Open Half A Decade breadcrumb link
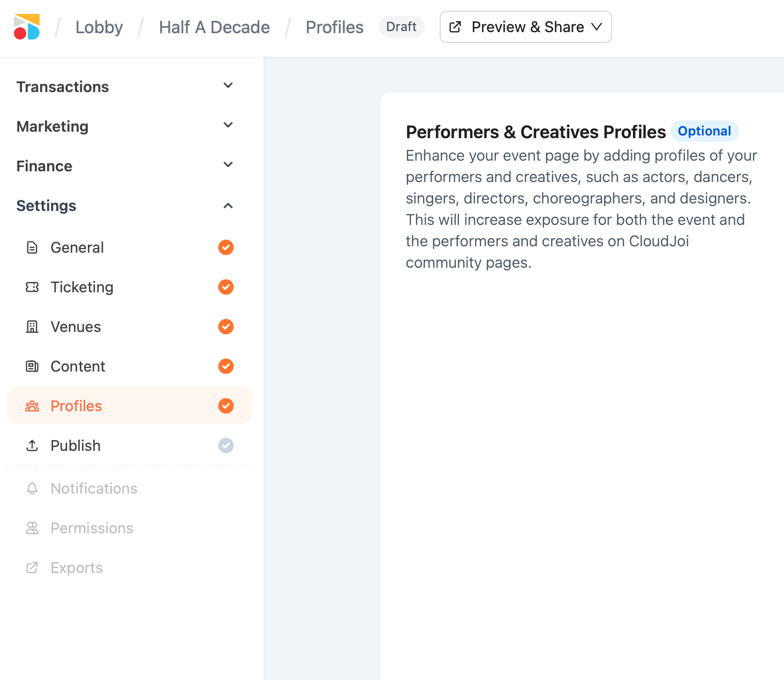 click(214, 27)
